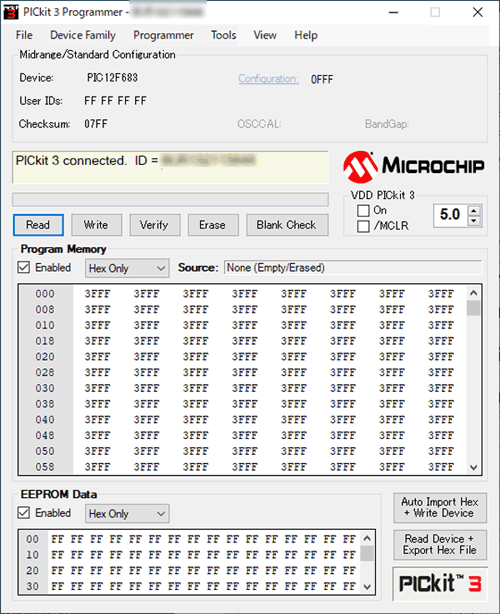500x614 pixels.
Task: Click the progress bar under status box
Action: click(x=170, y=199)
